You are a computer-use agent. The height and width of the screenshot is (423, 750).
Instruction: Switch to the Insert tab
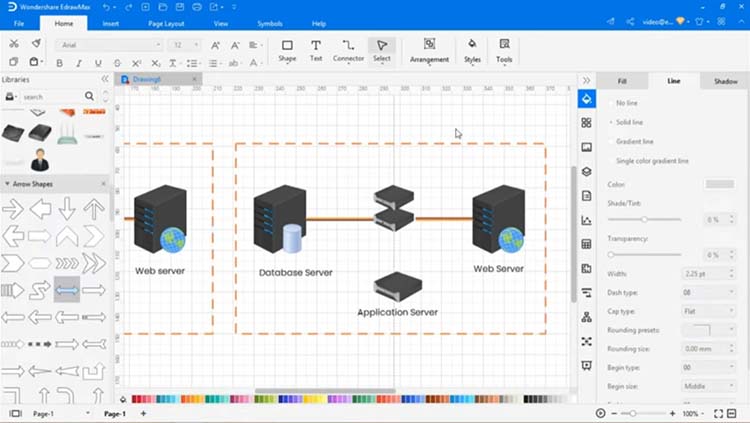(110, 23)
